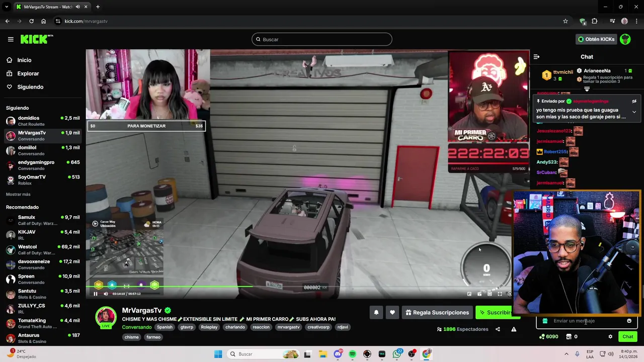Go to Inicio in the sidebar
Screen dimensions: 644x362
24,60
